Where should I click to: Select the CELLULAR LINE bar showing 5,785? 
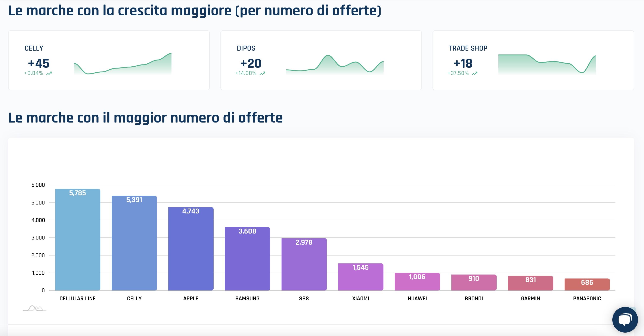(x=77, y=240)
